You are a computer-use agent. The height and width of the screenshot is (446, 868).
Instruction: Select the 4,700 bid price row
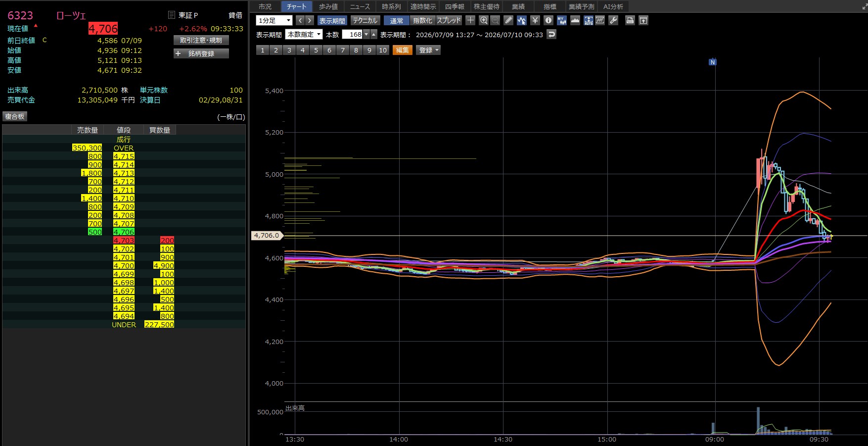[x=124, y=266]
